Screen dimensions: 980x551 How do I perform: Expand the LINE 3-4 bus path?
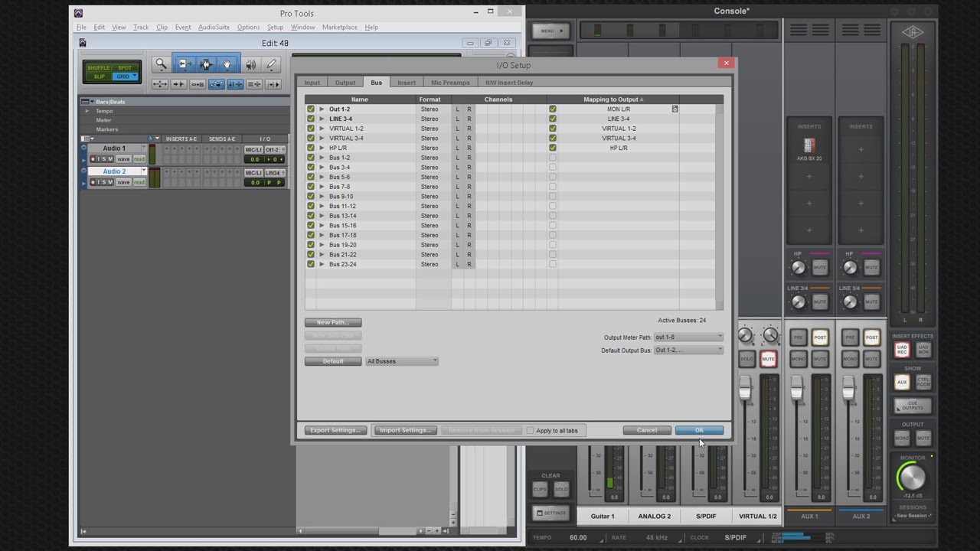(x=322, y=119)
